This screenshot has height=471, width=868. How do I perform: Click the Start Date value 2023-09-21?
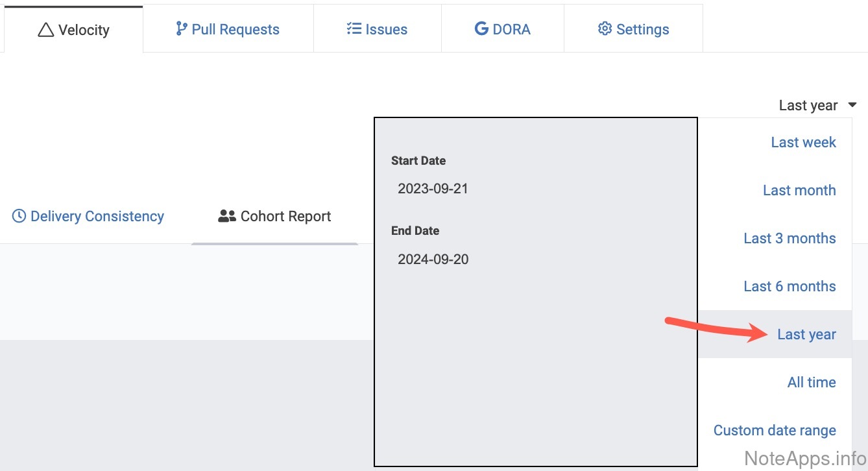coord(433,189)
